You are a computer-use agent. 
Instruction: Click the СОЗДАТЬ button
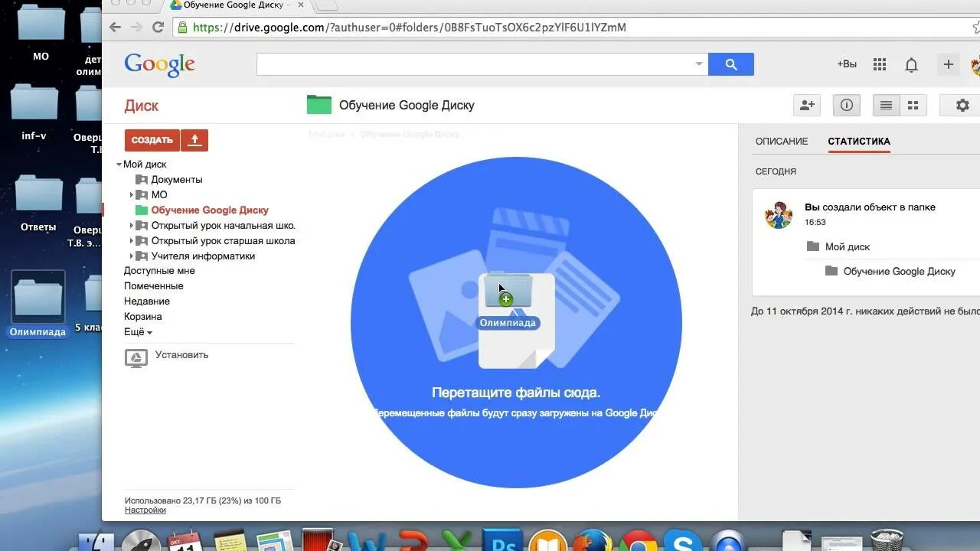(x=152, y=140)
